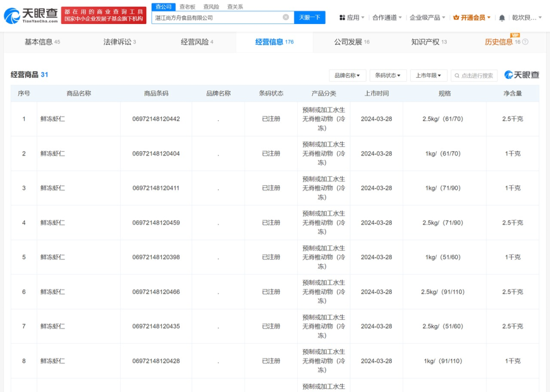Click the help question mark beside 历史信息
The height and width of the screenshot is (392, 550).
(x=525, y=42)
